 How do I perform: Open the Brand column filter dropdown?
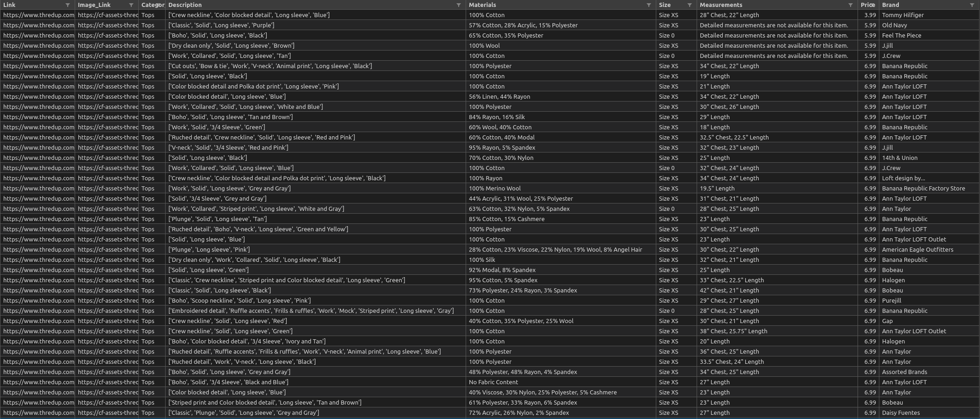(x=972, y=5)
